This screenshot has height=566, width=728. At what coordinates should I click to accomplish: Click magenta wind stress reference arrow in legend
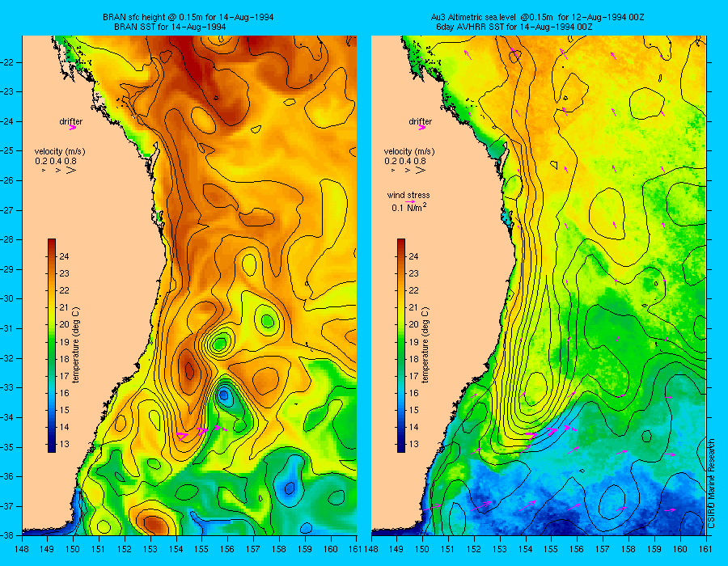click(x=410, y=202)
